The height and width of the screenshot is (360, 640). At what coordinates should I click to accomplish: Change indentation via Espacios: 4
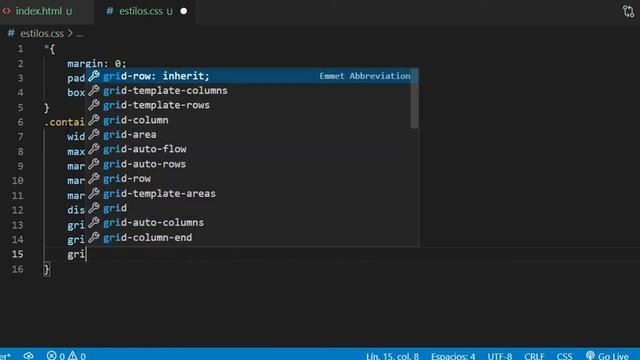[453, 356]
